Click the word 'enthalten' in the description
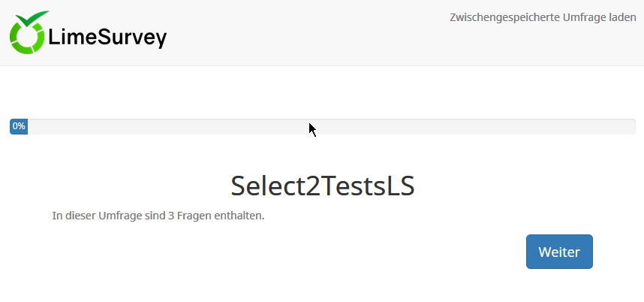 pos(239,216)
